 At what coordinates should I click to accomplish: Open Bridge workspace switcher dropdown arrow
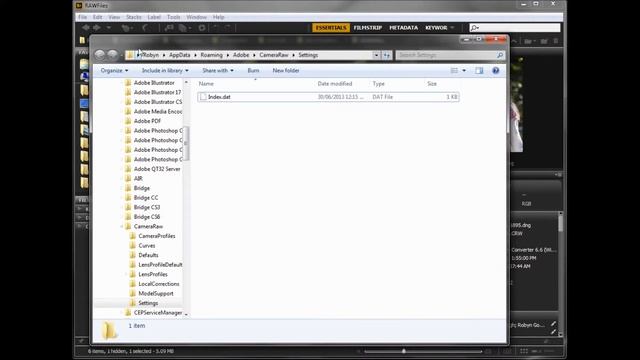point(452,28)
